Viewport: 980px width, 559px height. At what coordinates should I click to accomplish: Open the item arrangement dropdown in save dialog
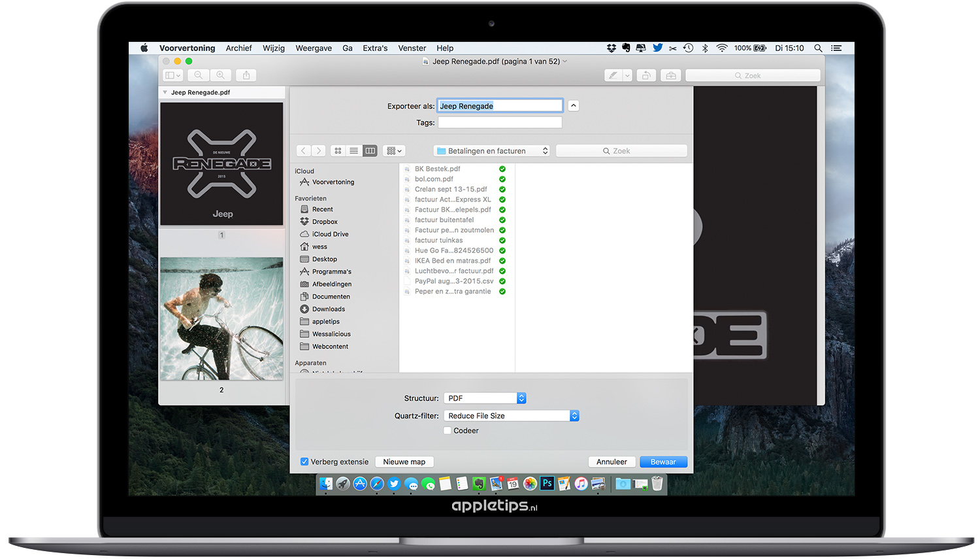[x=394, y=151]
